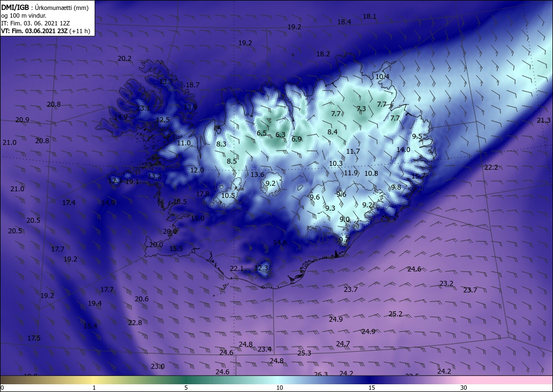Click the map value '20.6'

click(142, 299)
